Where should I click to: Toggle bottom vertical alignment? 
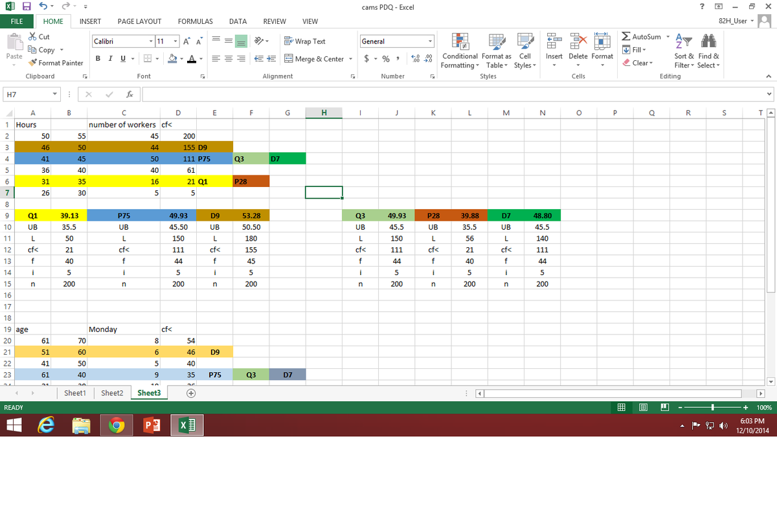[240, 41]
